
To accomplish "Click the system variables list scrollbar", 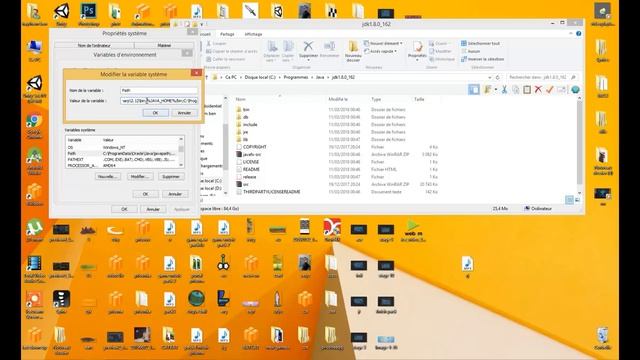I will [x=181, y=152].
